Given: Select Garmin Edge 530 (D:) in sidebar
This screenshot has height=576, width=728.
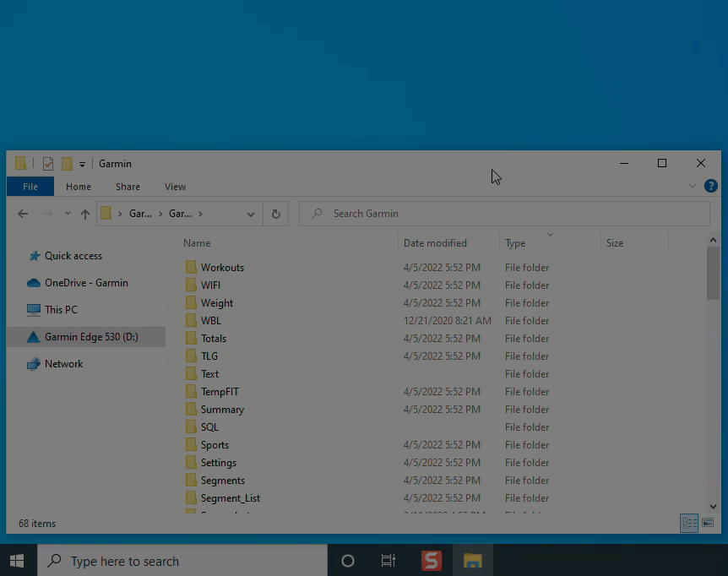Looking at the screenshot, I should click(x=91, y=337).
